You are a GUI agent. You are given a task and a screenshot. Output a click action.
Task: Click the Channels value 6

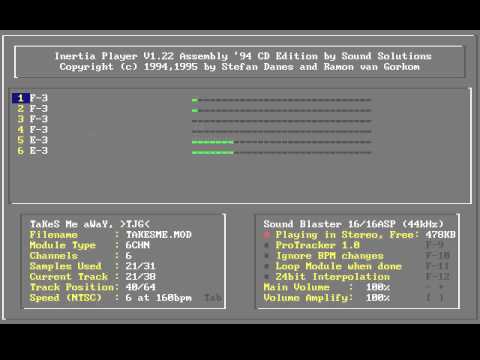click(x=129, y=256)
